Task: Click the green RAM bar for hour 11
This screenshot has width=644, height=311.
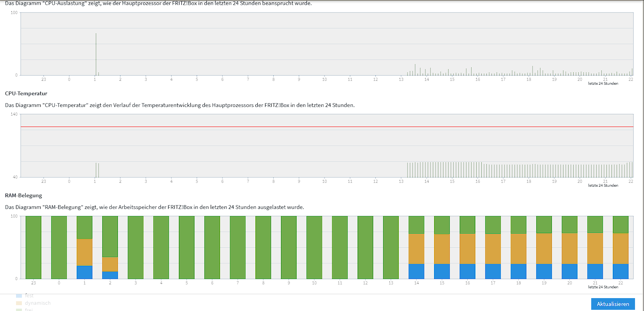Action: [340, 247]
